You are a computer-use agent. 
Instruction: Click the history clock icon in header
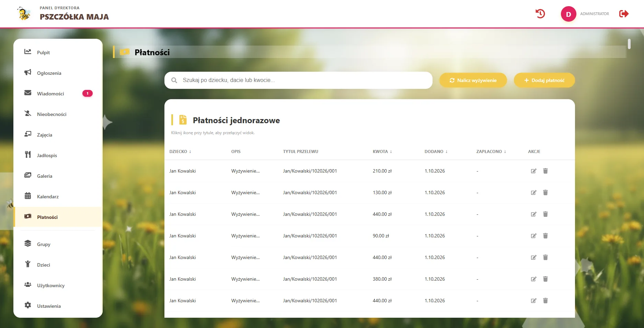click(x=540, y=14)
